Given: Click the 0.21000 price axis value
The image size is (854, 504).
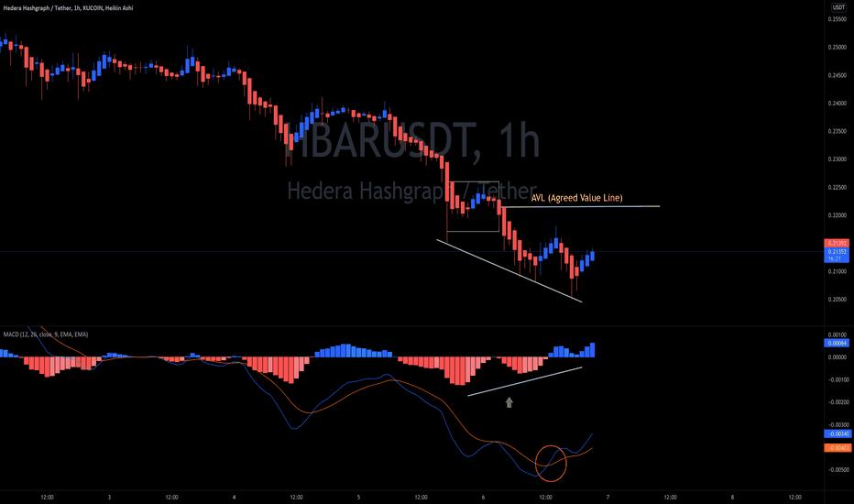Looking at the screenshot, I should (x=838, y=272).
